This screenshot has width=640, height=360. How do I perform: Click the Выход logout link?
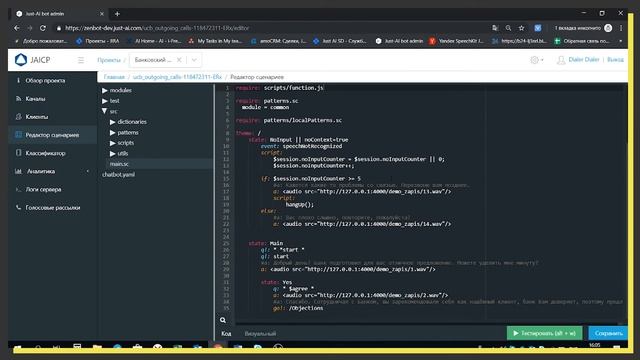click(x=615, y=60)
